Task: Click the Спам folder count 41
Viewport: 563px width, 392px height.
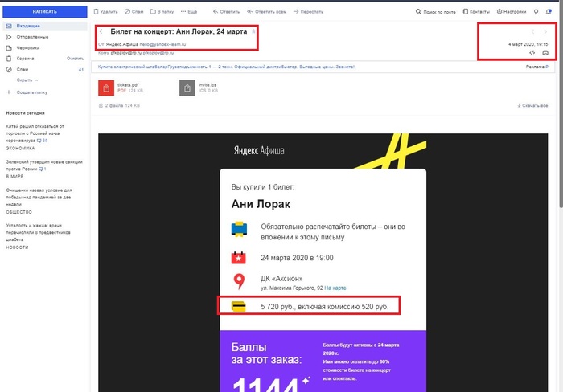Action: (x=81, y=70)
